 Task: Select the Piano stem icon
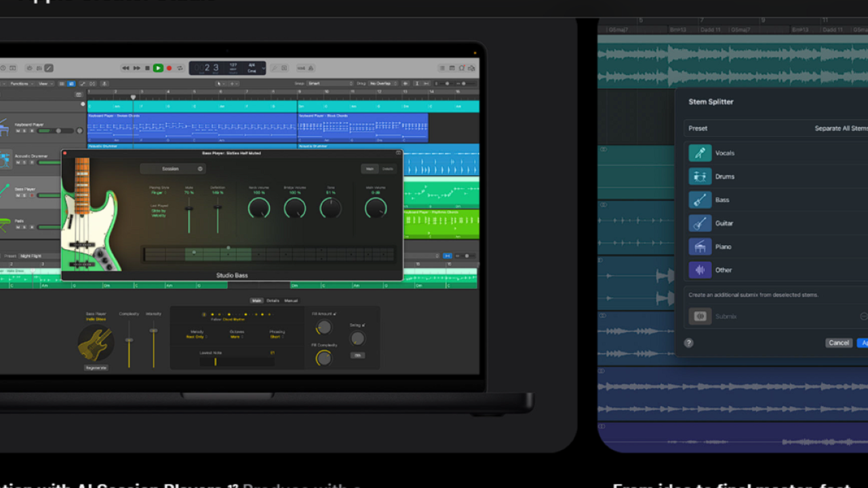click(700, 246)
